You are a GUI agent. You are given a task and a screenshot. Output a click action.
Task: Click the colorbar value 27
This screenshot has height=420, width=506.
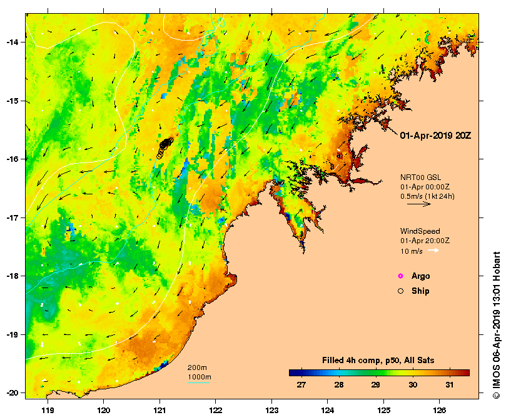point(301,384)
